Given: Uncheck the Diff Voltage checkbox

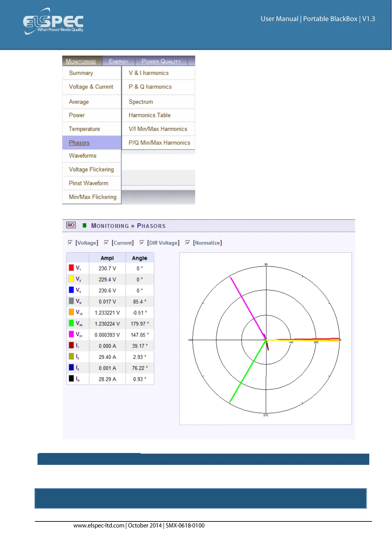Looking at the screenshot, I should point(142,242).
